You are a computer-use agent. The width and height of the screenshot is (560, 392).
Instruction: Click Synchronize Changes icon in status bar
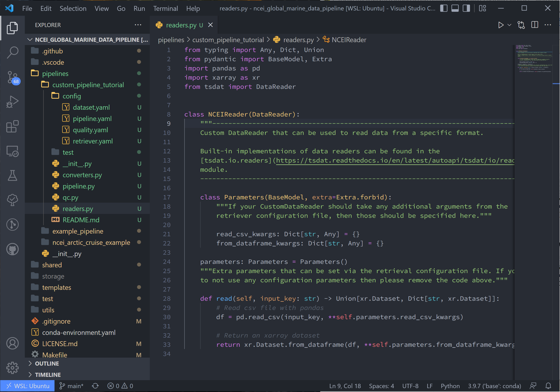click(95, 386)
